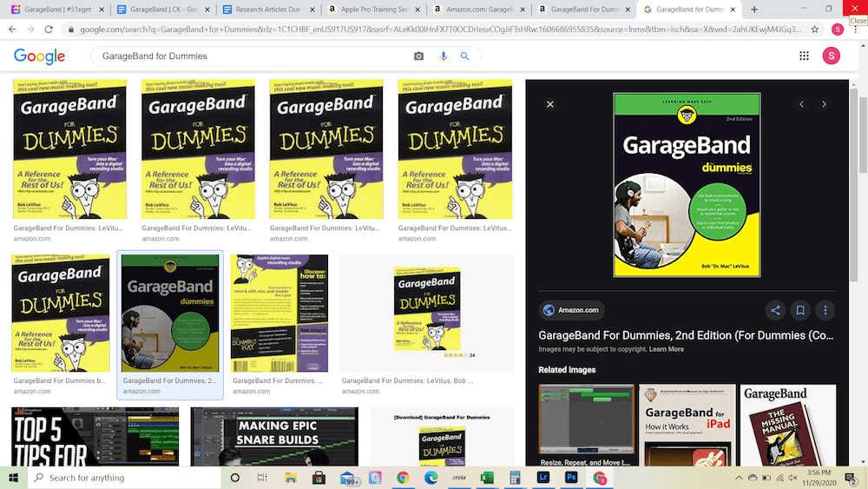This screenshot has width=868, height=489.
Task: Open Chrome menu three dots
Action: point(855,30)
